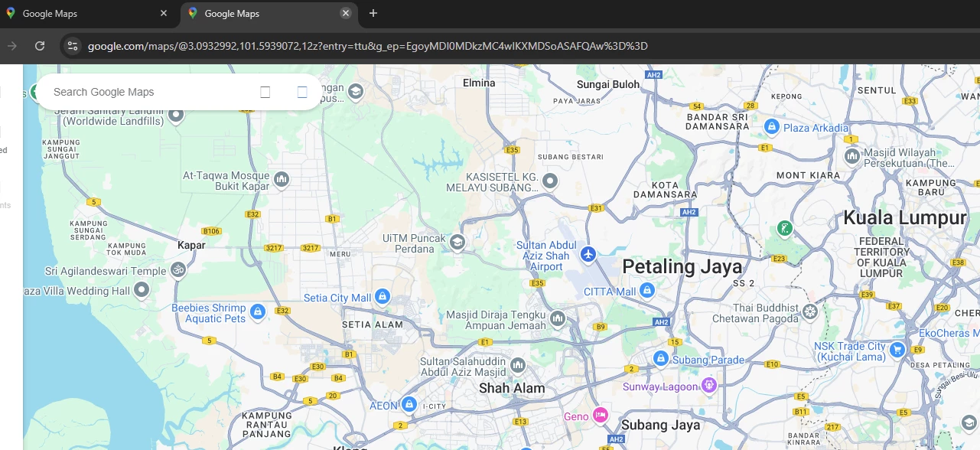Click the search icon in Maps search box
980x450 pixels.
[265, 92]
